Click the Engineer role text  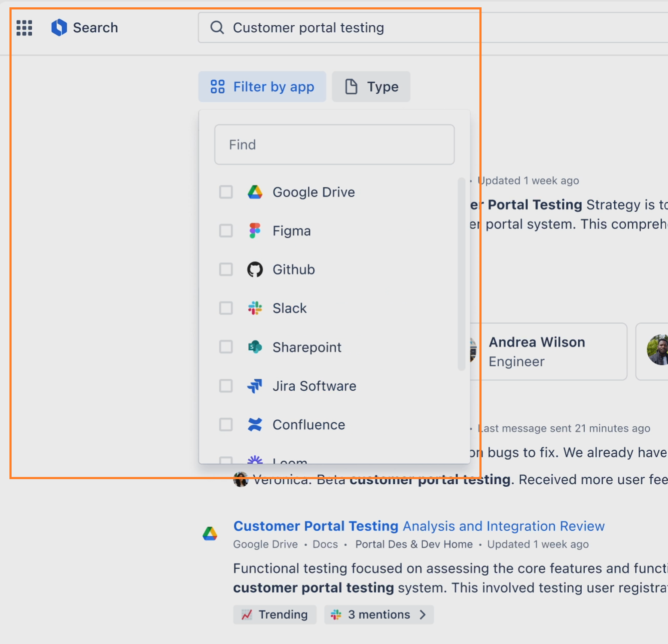pyautogui.click(x=516, y=362)
